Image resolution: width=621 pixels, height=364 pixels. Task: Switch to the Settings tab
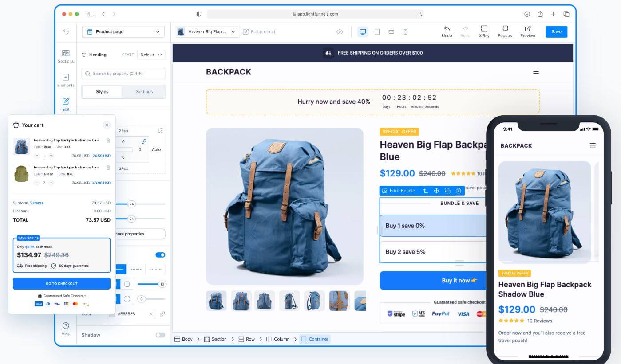(144, 92)
